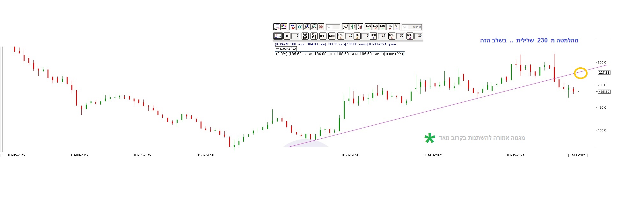
Task: Toggle the percent scale button
Action: (x=397, y=27)
